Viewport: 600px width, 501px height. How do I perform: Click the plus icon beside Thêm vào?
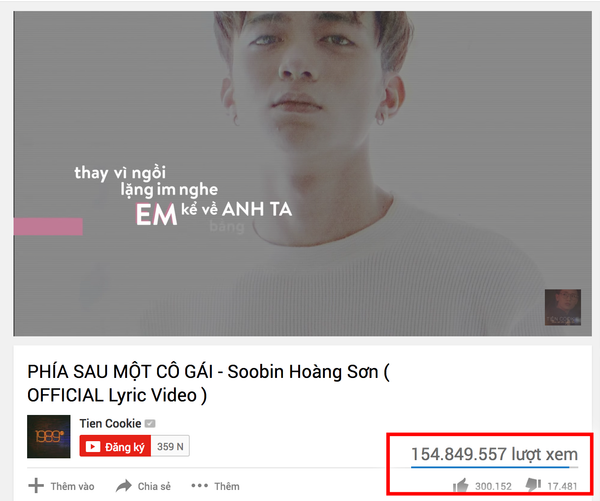[x=36, y=486]
